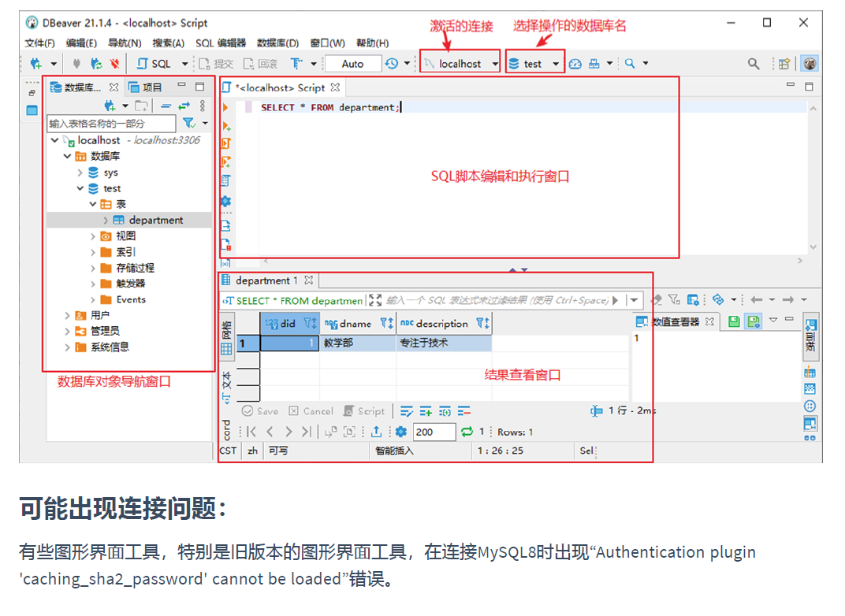Click the SQL editor settings gear icon
Image resolution: width=845 pixels, height=616 pixels.
[225, 201]
